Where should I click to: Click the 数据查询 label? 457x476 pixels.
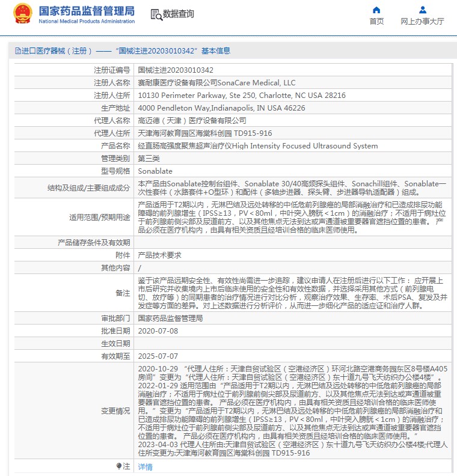[178, 14]
